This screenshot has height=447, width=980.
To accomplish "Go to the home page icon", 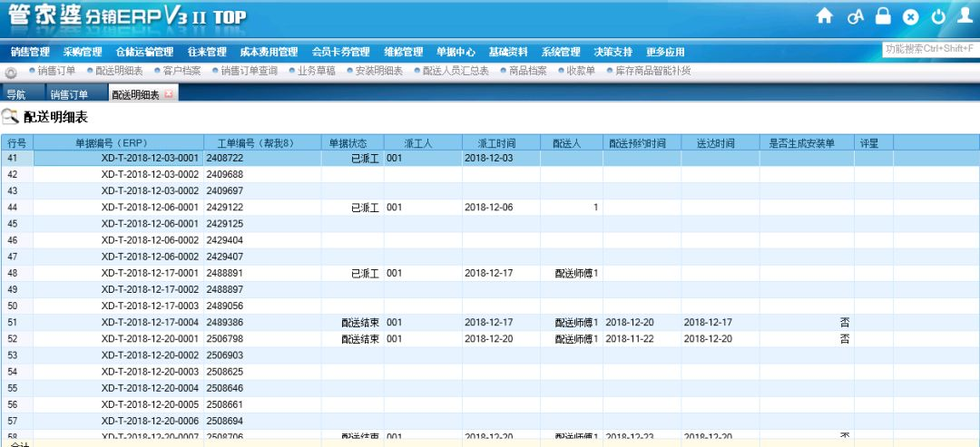I will (825, 16).
